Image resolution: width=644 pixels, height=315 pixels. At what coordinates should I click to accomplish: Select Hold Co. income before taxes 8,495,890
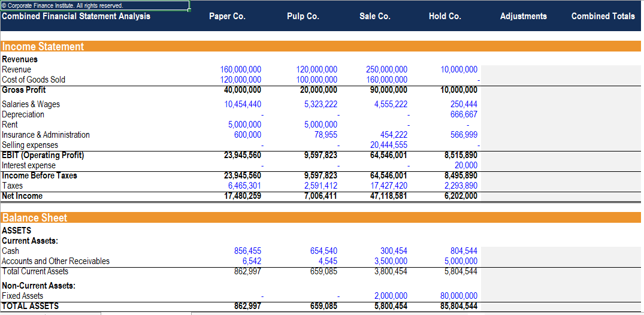pyautogui.click(x=461, y=175)
